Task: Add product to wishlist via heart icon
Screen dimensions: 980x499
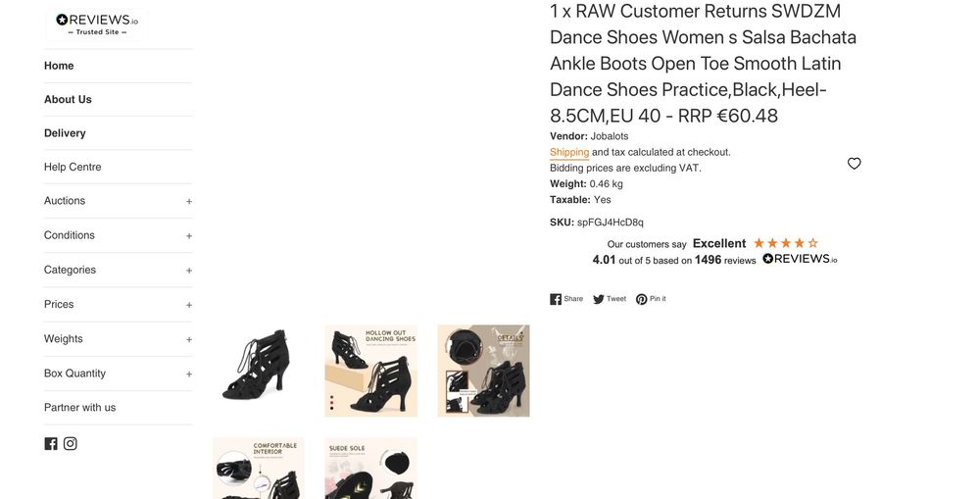Action: (854, 164)
